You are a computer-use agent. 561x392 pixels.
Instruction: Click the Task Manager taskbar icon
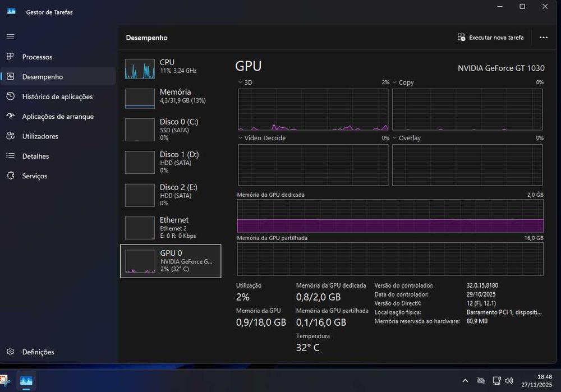(x=26, y=381)
